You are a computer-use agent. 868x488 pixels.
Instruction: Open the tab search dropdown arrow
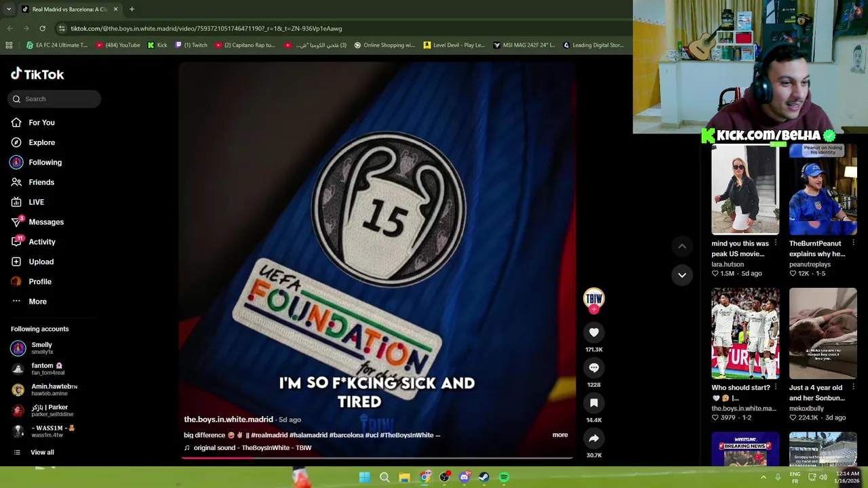[x=8, y=9]
